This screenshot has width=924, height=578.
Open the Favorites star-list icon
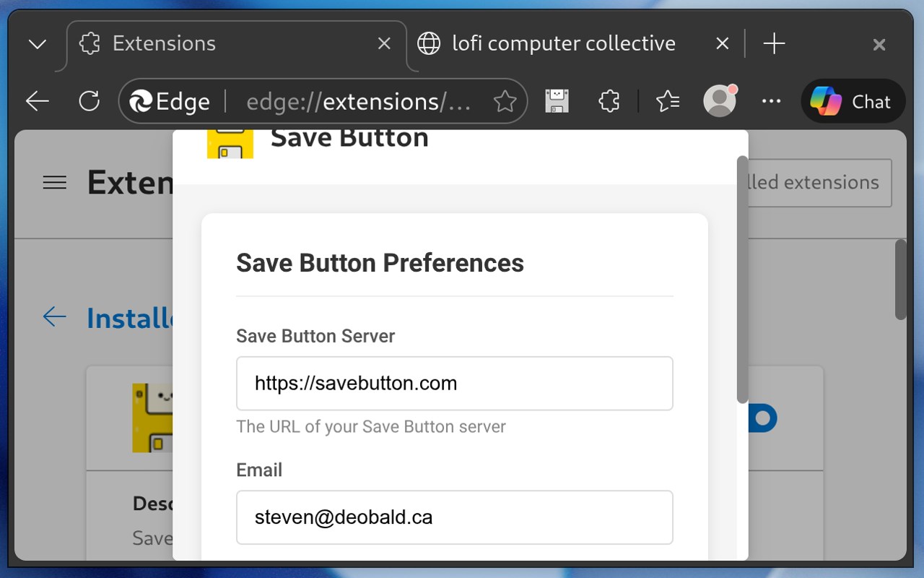(x=668, y=102)
